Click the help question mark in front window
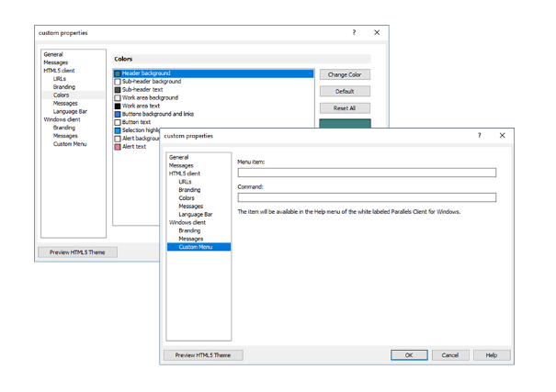Image resolution: width=556 pixels, height=392 pixels. coord(480,136)
